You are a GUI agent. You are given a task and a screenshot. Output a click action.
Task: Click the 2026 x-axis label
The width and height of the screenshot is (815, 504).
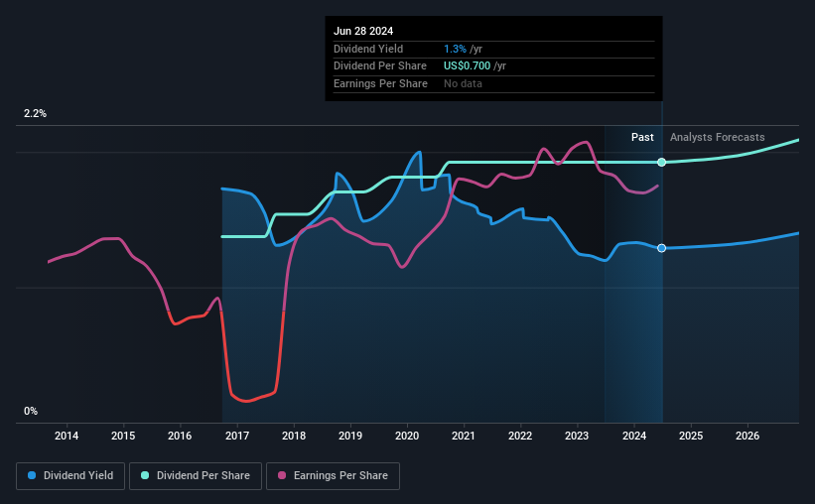[x=747, y=436]
